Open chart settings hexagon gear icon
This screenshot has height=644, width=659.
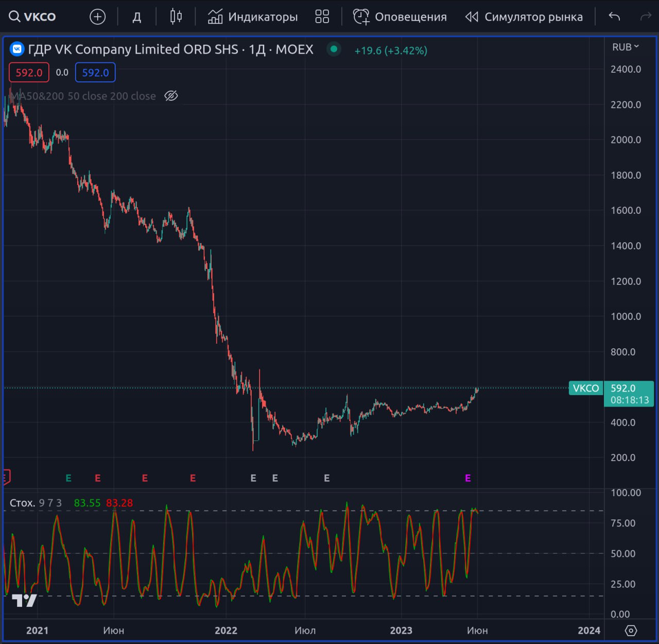click(x=631, y=631)
